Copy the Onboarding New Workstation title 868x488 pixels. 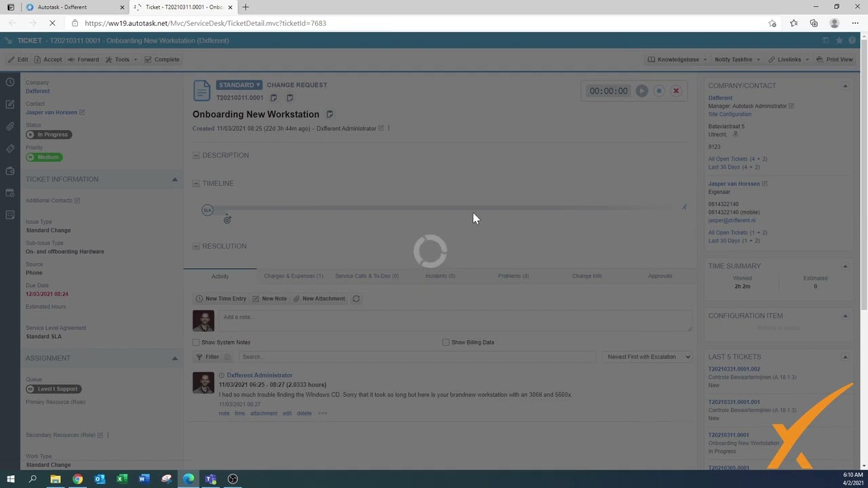[330, 114]
